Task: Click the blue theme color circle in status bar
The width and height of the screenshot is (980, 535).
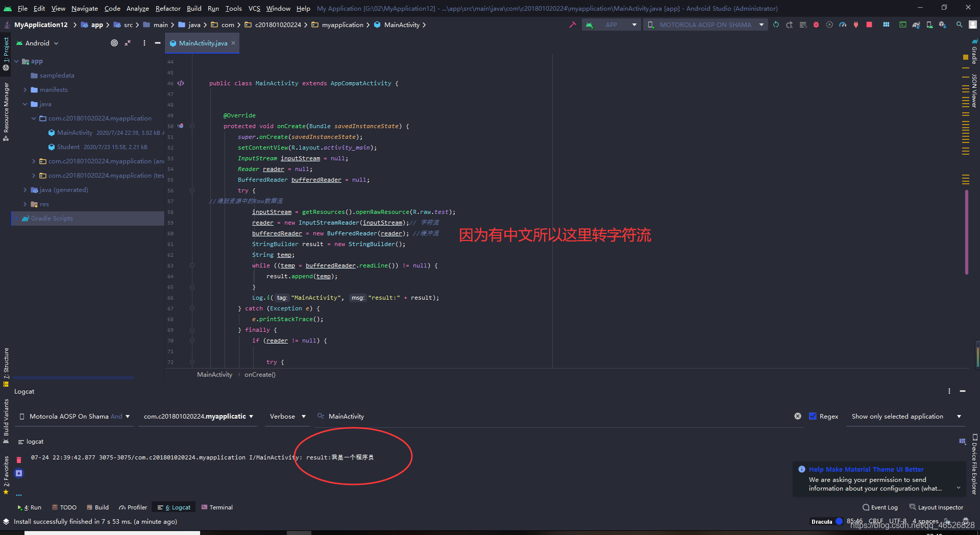Action: pyautogui.click(x=839, y=521)
